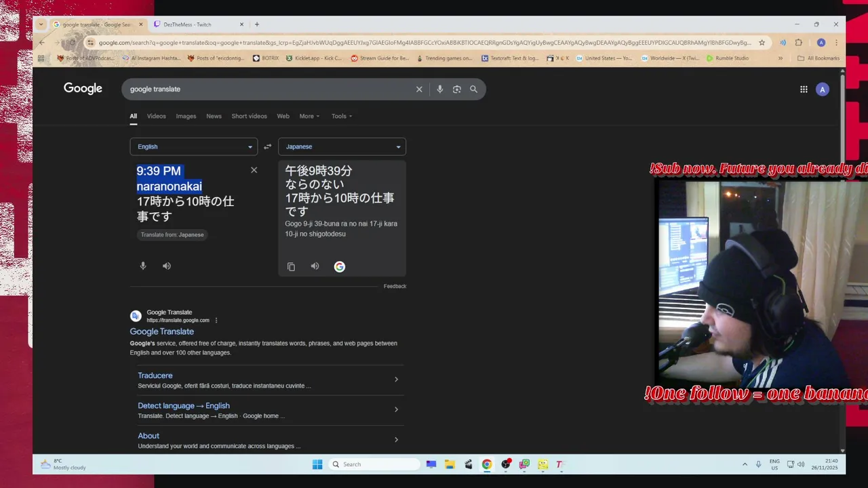Open Stream Guide for Be... bookmark
Viewport: 868px width, 488px height.
point(380,58)
